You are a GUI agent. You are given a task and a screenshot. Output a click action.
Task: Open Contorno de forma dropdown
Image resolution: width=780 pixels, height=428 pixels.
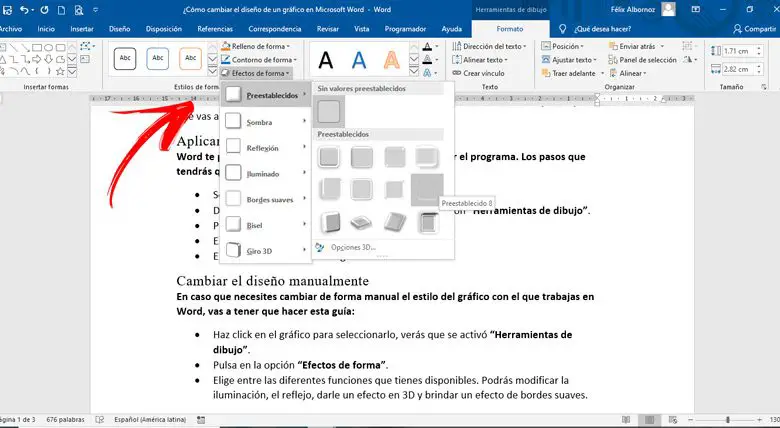pos(259,60)
